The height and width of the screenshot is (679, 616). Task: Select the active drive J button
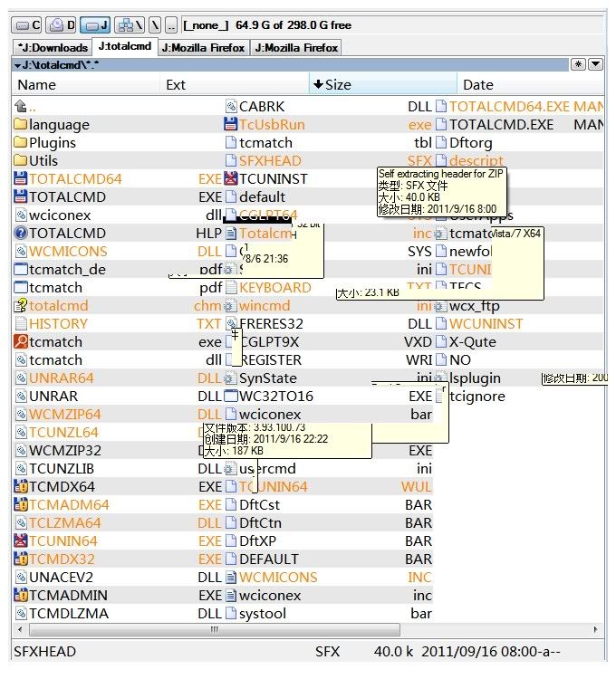coord(95,25)
